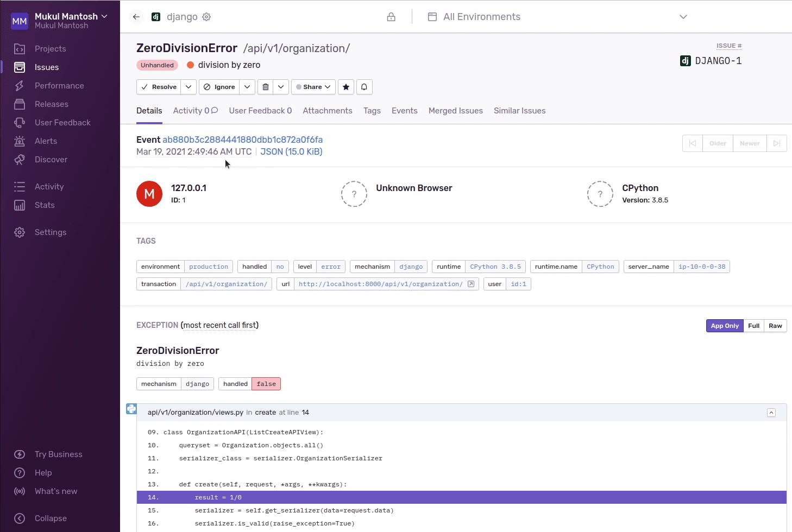Open Performance from the sidebar

(59, 86)
